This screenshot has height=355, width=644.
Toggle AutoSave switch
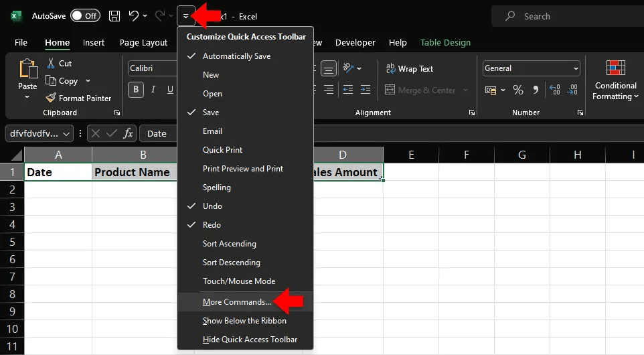click(85, 16)
